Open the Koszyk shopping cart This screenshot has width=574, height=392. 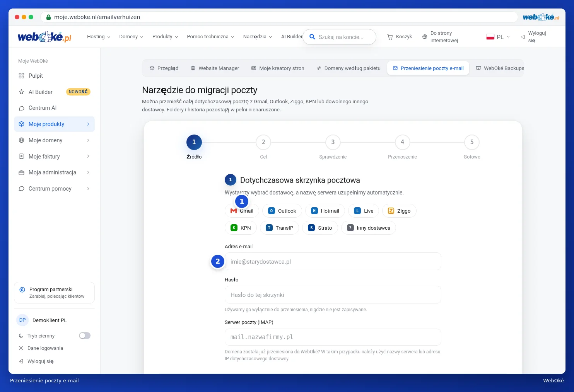[400, 37]
